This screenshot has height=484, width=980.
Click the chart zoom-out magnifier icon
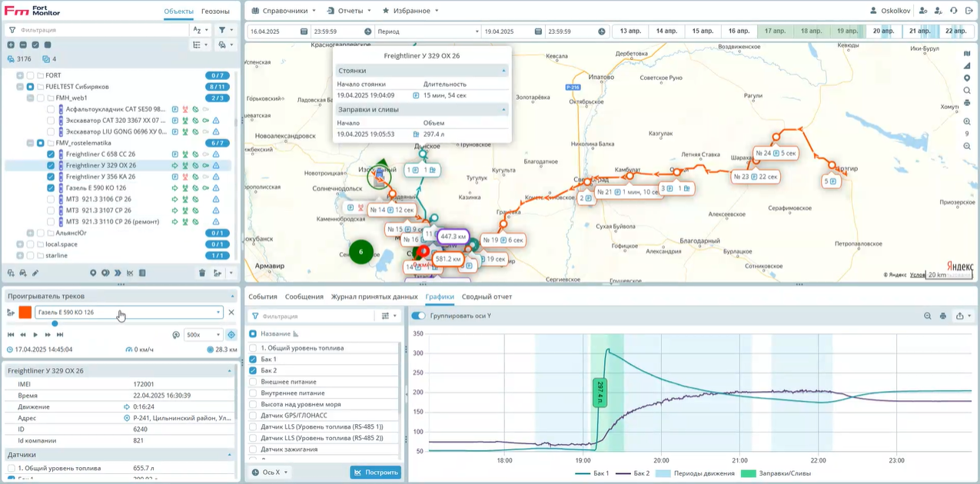tap(928, 316)
